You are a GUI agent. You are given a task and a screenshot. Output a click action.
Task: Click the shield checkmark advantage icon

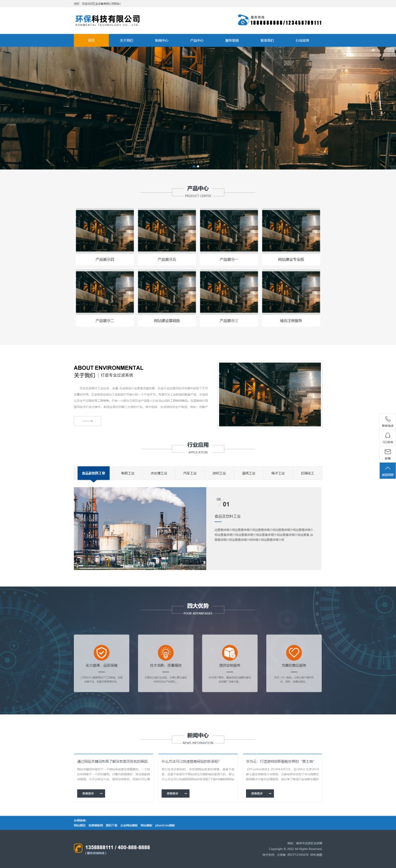tap(102, 652)
